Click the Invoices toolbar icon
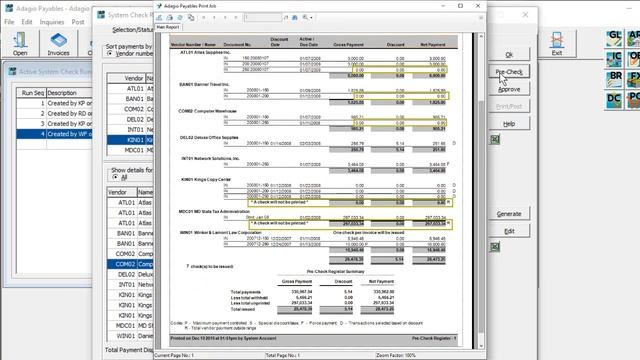The width and height of the screenshot is (640, 360). pos(58,44)
